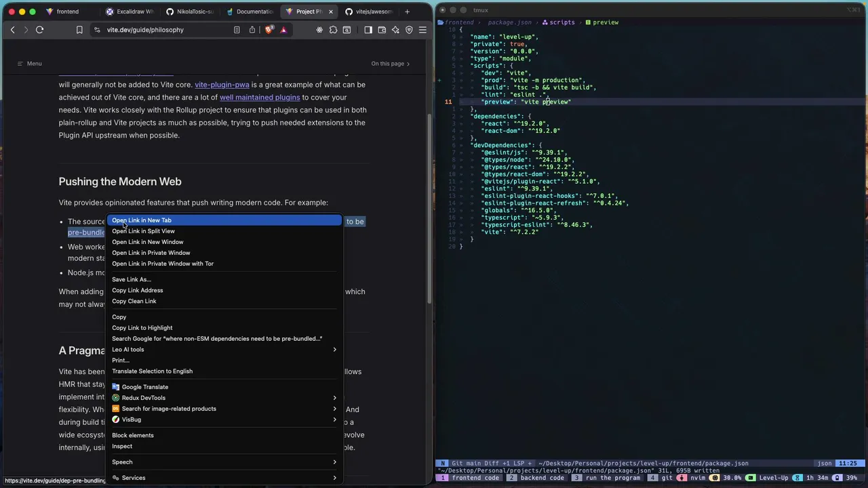Image resolution: width=868 pixels, height=488 pixels.
Task: Choose Open Link in Private Window with Tor
Action: 225,264
